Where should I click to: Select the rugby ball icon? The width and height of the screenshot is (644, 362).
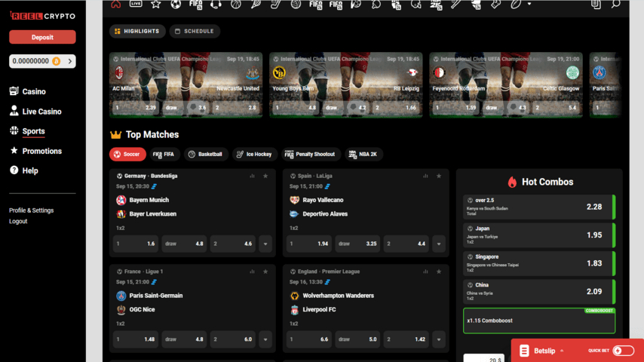(516, 4)
